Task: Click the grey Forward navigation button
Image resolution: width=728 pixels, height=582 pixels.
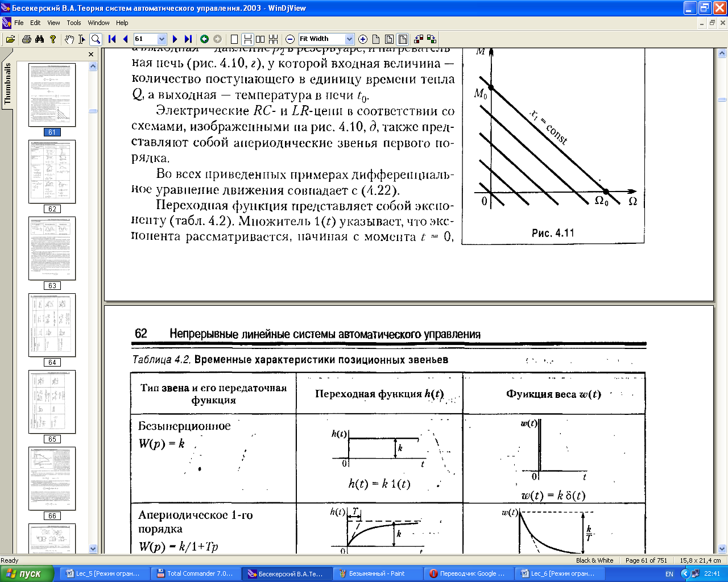Action: pyautogui.click(x=217, y=39)
